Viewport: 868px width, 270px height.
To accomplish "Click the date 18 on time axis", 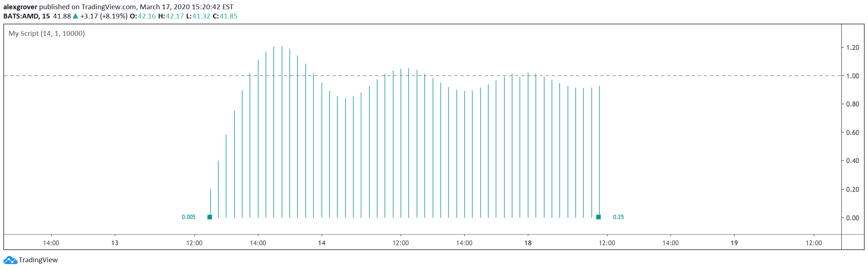I will [528, 243].
